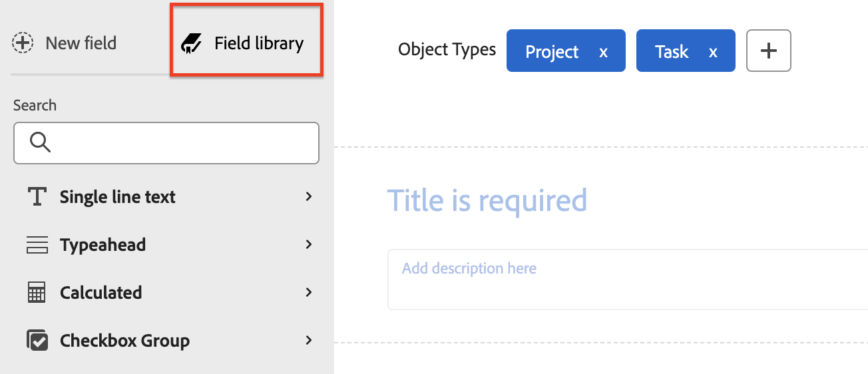This screenshot has height=374, width=868.
Task: Expand the Typeahead chevron arrow
Action: (308, 244)
